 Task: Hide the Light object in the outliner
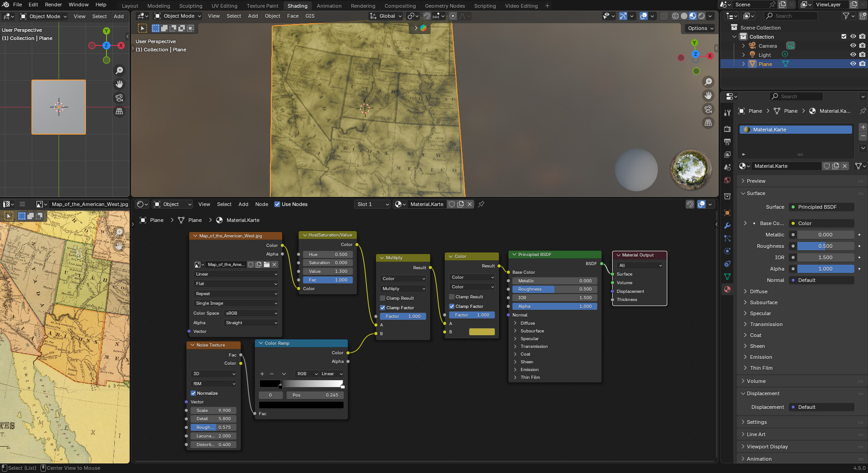(853, 55)
